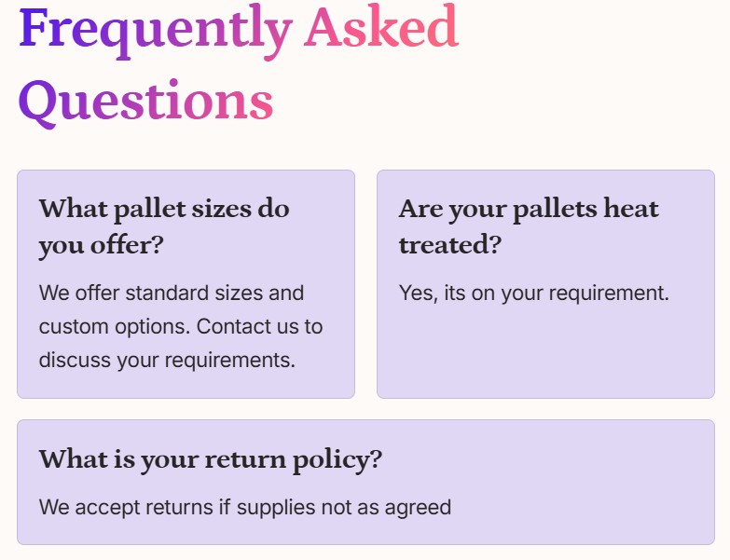Expand "Are your pallets heat treated?" question
Viewport: 730px width, 560px height.
tap(528, 226)
